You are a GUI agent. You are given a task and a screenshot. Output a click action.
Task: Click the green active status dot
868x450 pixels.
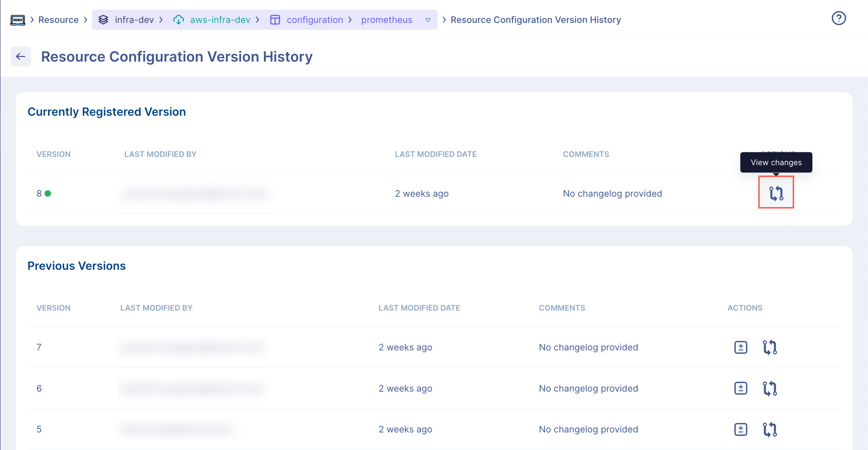click(48, 193)
